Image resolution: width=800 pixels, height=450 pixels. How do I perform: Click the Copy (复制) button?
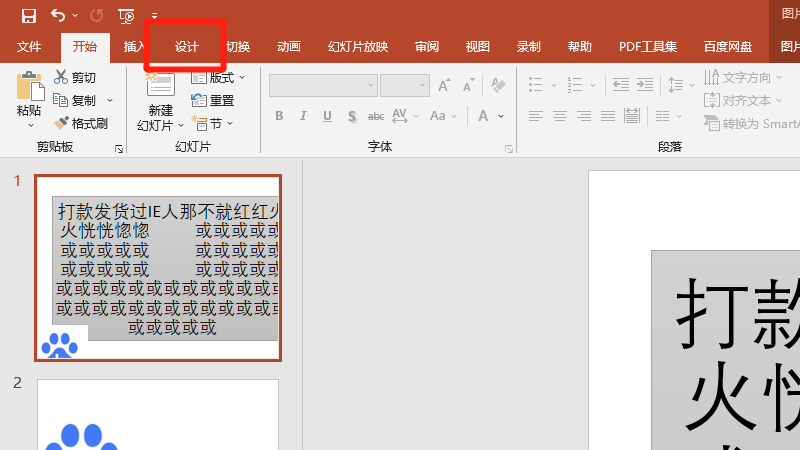82,100
